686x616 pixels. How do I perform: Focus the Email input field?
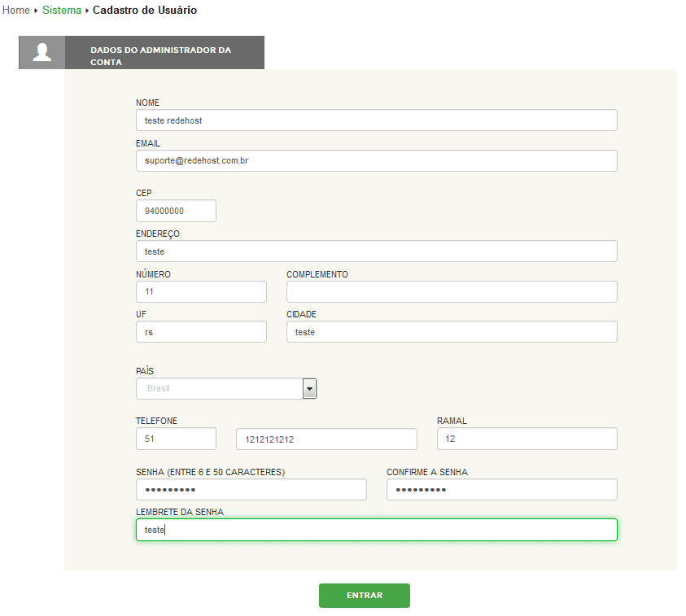tap(376, 161)
